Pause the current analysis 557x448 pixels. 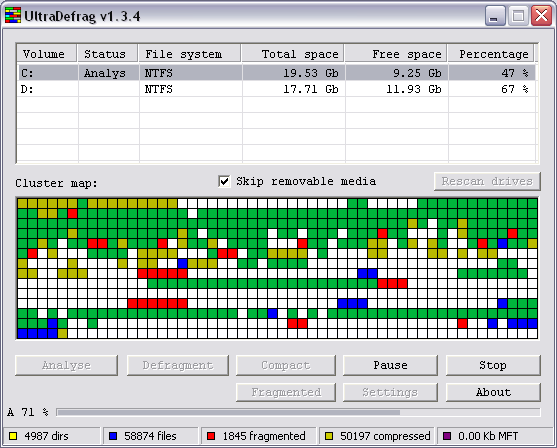coord(390,365)
